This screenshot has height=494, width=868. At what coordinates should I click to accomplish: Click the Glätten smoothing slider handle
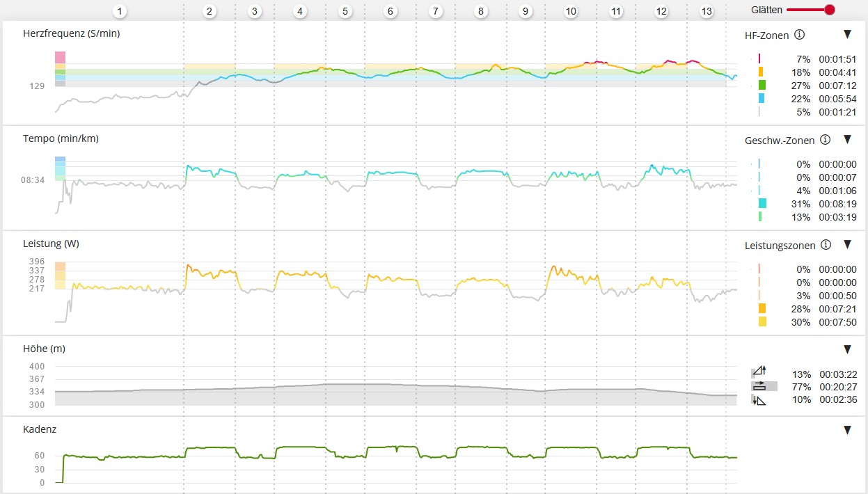pyautogui.click(x=829, y=10)
